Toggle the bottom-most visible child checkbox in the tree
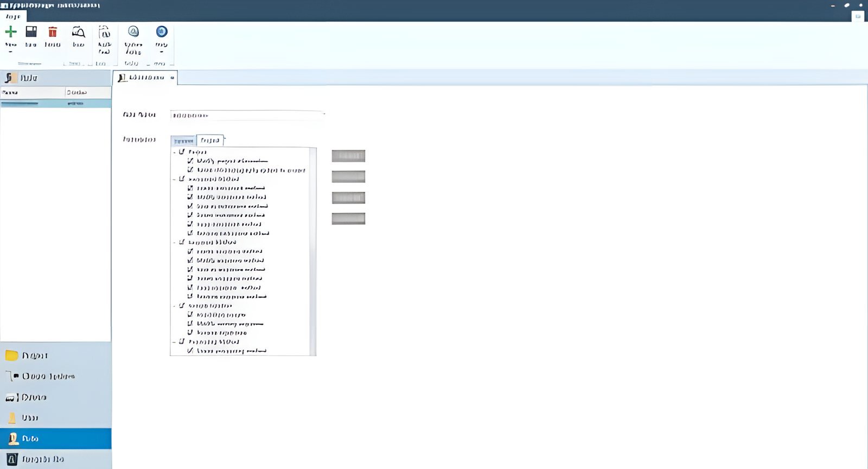Viewport: 868px width, 469px height. (x=190, y=351)
